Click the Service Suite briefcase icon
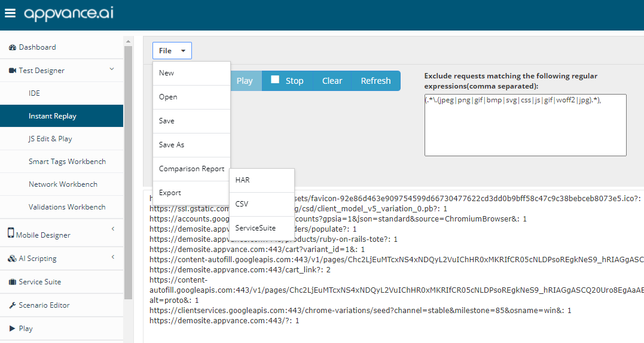This screenshot has width=644, height=343. point(13,282)
